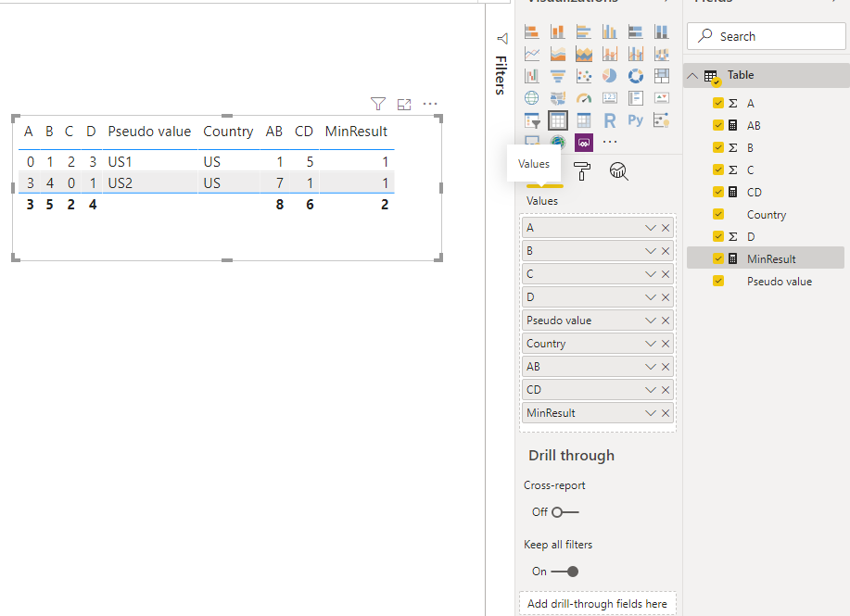850x616 pixels.
Task: Select the card visual with 123
Action: 609,98
